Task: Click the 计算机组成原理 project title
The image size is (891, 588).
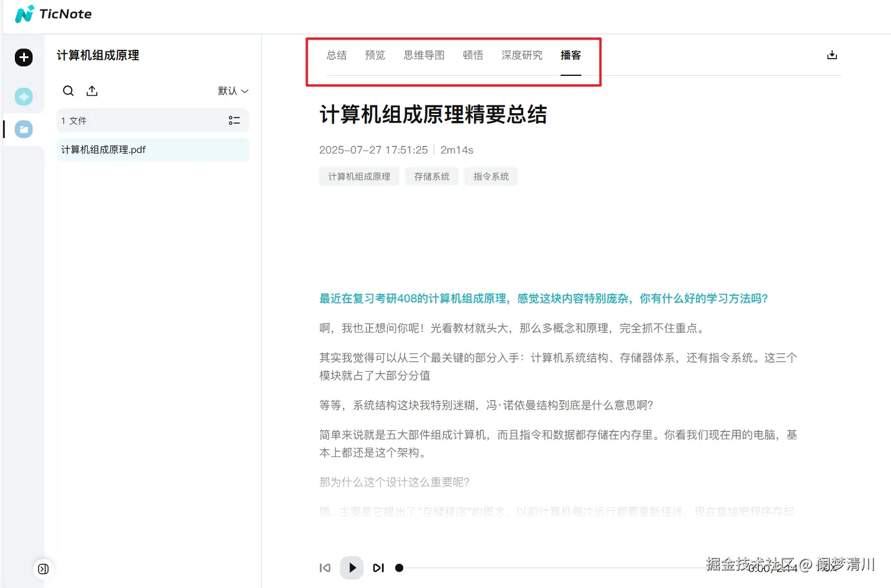Action: click(x=98, y=55)
